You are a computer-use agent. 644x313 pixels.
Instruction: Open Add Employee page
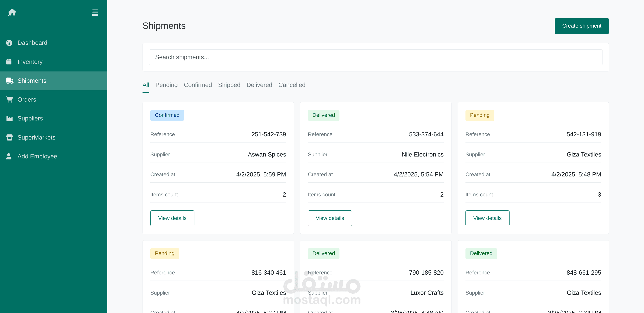coord(54,156)
